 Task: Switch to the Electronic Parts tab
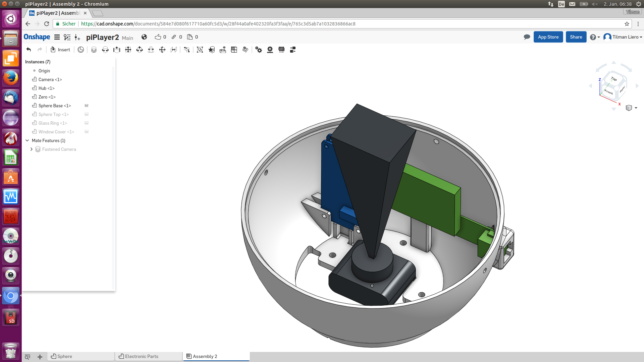coord(149,356)
